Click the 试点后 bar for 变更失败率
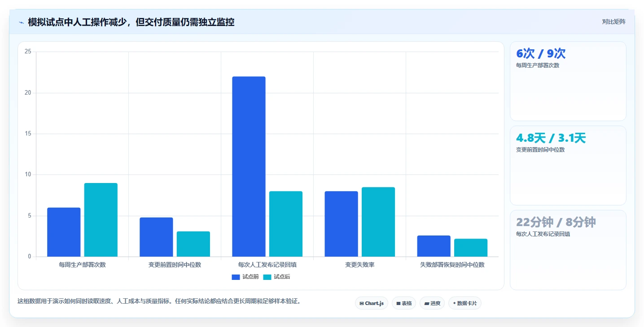 click(378, 222)
